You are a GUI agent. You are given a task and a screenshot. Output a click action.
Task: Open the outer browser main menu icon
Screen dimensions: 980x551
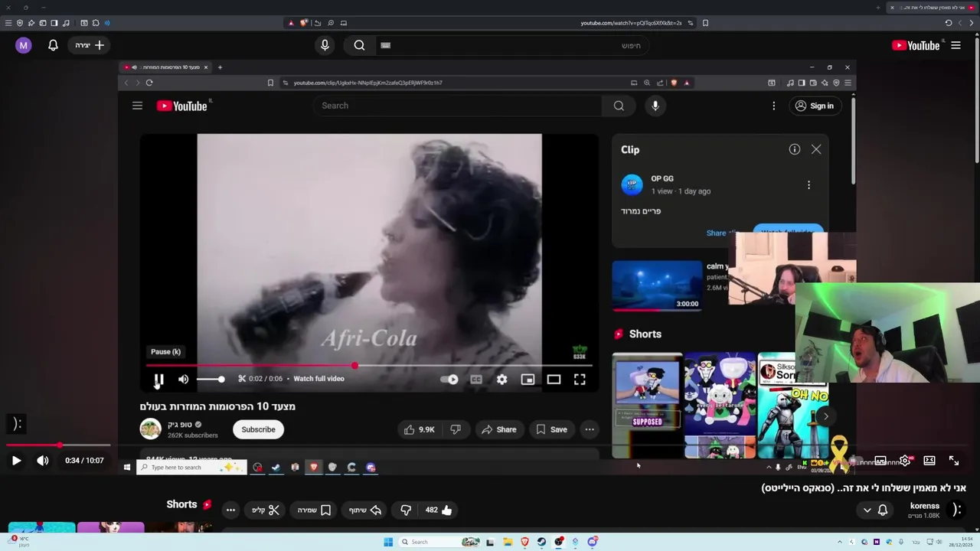pyautogui.click(x=8, y=23)
